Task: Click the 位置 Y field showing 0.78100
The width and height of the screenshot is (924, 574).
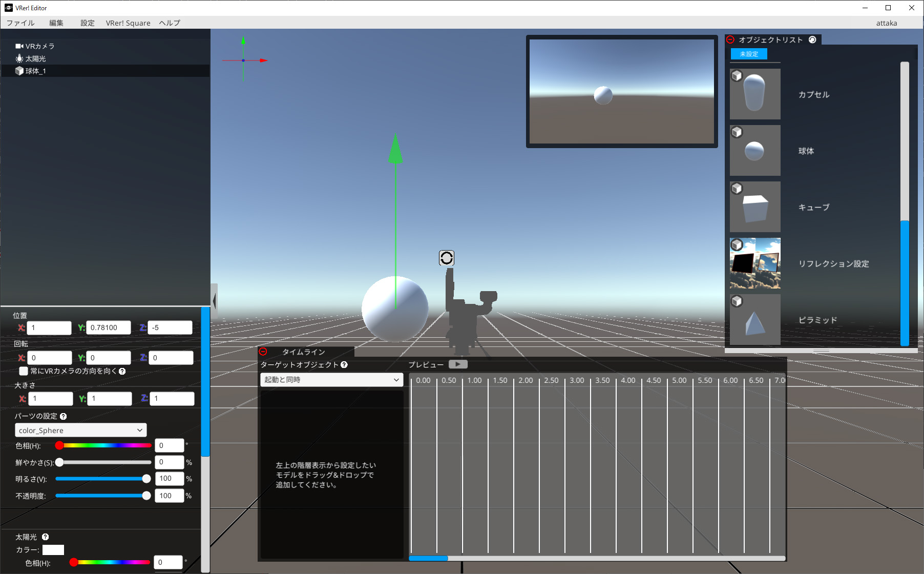Action: click(x=109, y=327)
